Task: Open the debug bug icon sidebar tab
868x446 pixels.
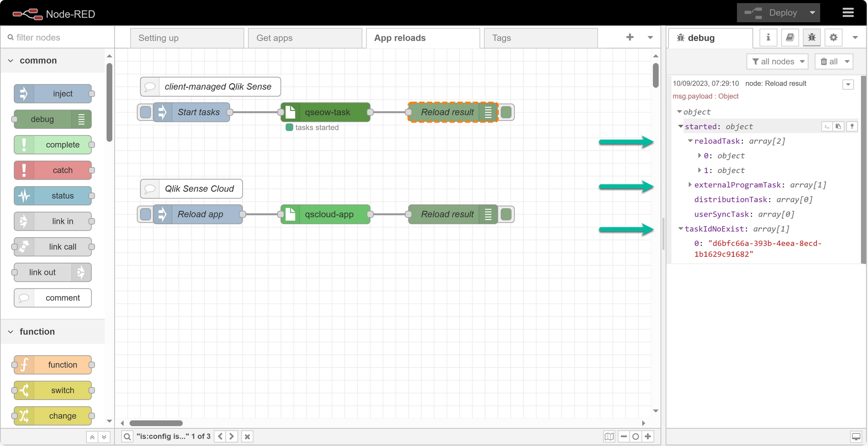Action: (x=812, y=37)
